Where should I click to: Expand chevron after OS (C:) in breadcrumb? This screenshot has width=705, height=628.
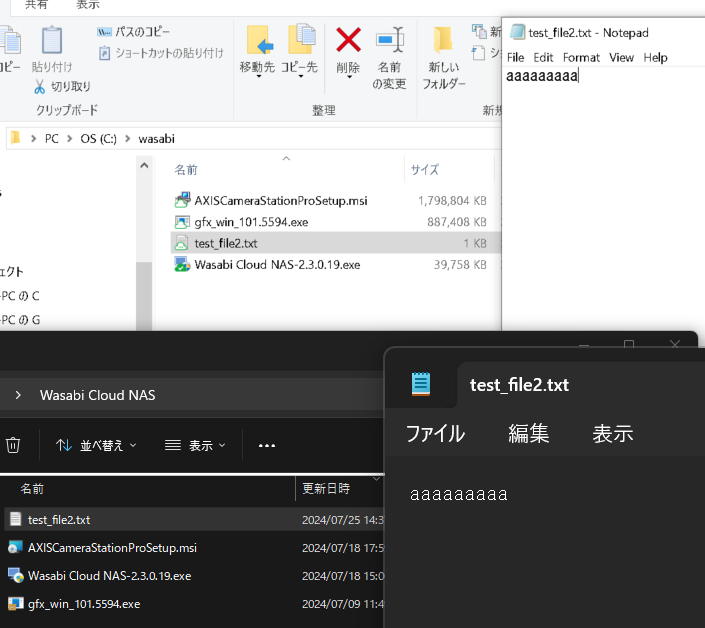128,138
